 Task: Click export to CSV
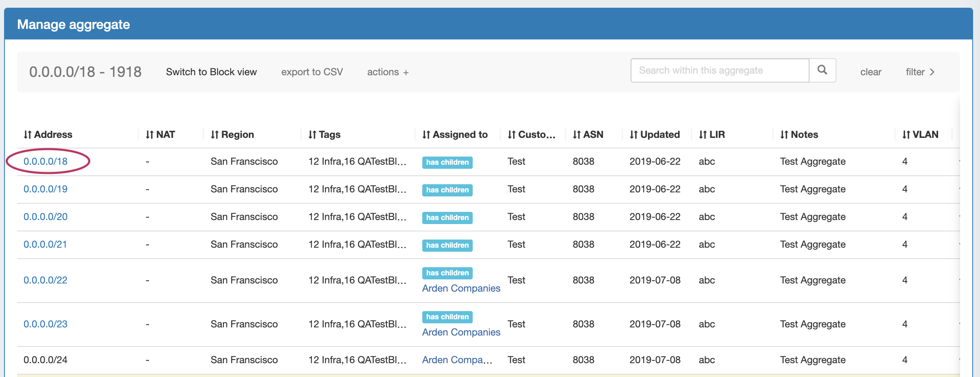point(312,72)
